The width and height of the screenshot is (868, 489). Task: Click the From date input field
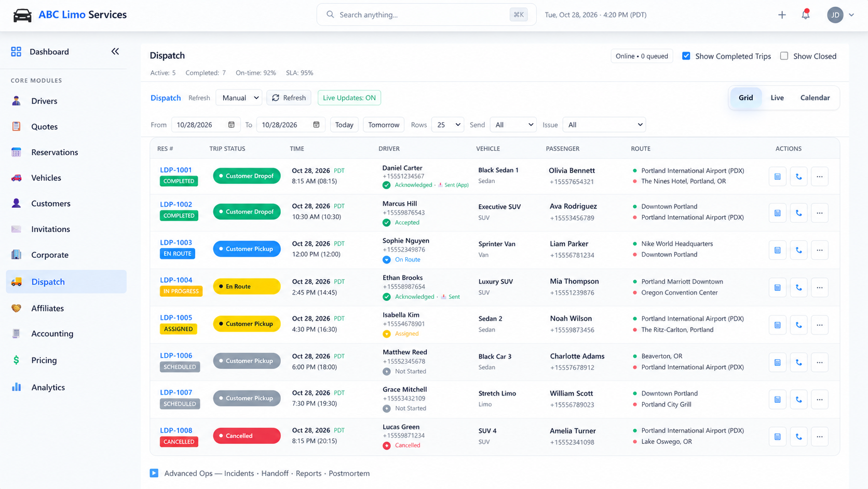tap(205, 125)
